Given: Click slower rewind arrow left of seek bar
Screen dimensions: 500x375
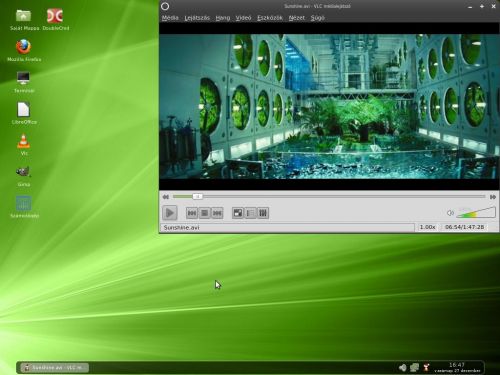Looking at the screenshot, I should [x=165, y=197].
